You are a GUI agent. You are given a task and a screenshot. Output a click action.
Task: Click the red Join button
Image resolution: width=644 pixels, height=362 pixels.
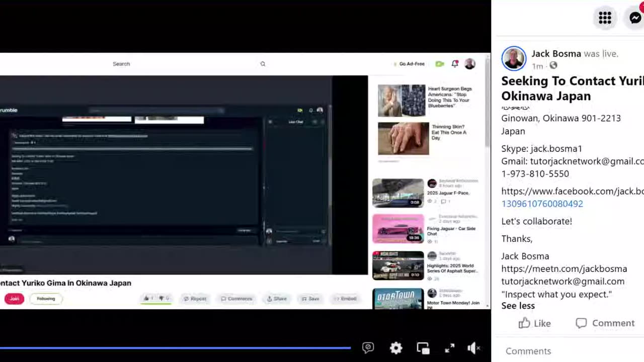tap(14, 299)
